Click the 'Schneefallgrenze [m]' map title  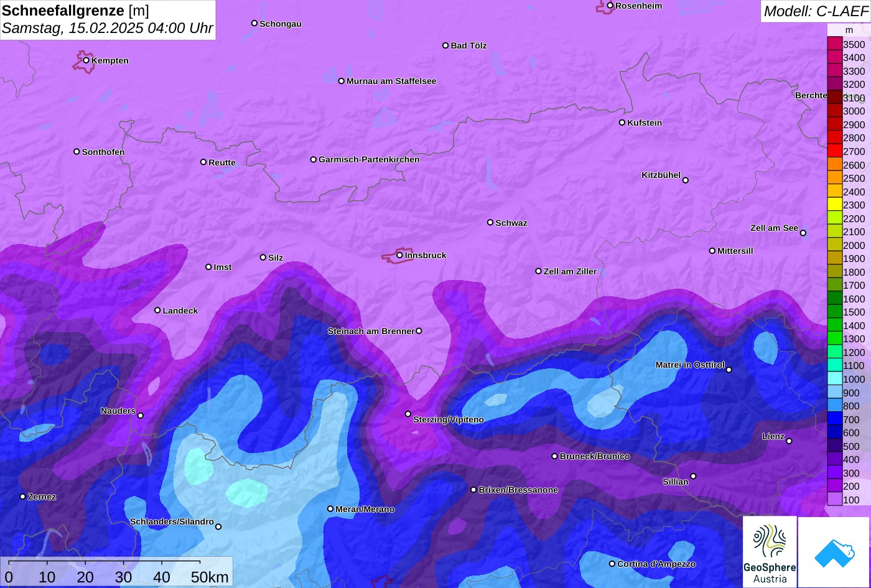click(75, 10)
